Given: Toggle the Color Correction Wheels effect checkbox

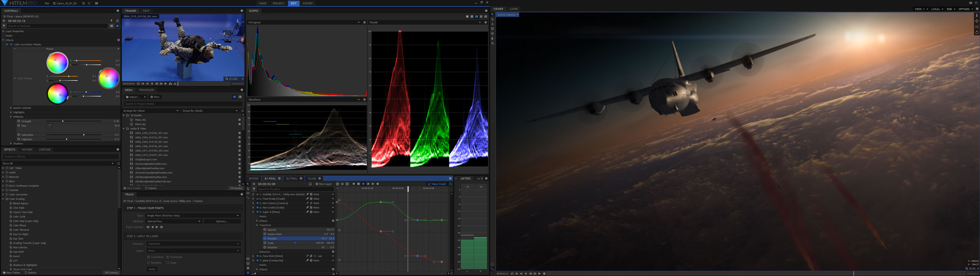Looking at the screenshot, I should (11, 44).
